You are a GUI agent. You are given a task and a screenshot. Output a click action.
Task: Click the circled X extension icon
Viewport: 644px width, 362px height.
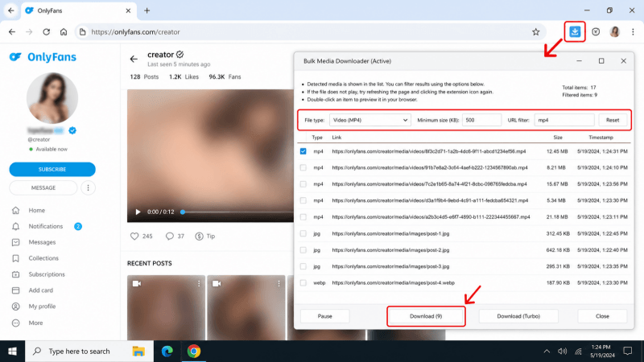click(596, 32)
